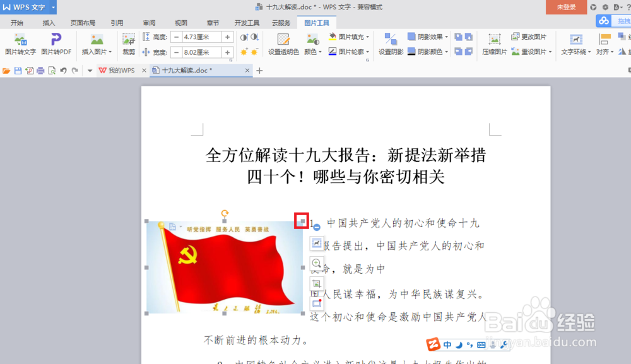Click the 更改图片 change picture icon
The width and height of the screenshot is (631, 364).
point(533,36)
